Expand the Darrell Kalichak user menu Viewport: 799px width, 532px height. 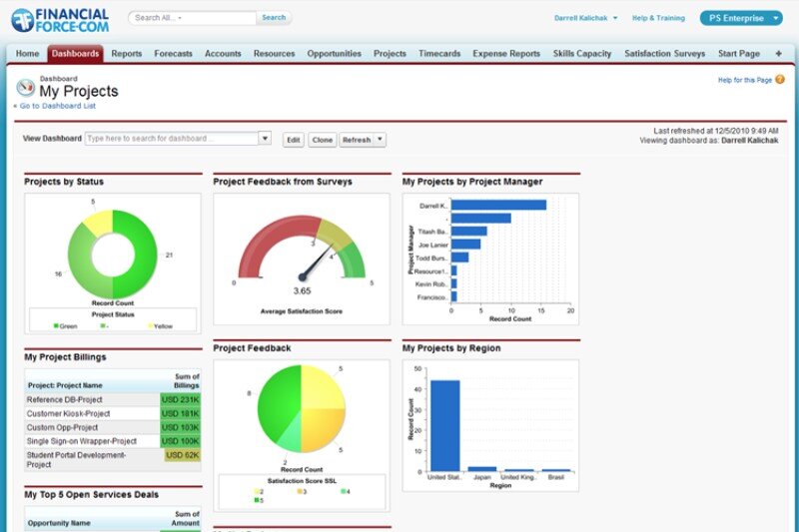pos(585,18)
